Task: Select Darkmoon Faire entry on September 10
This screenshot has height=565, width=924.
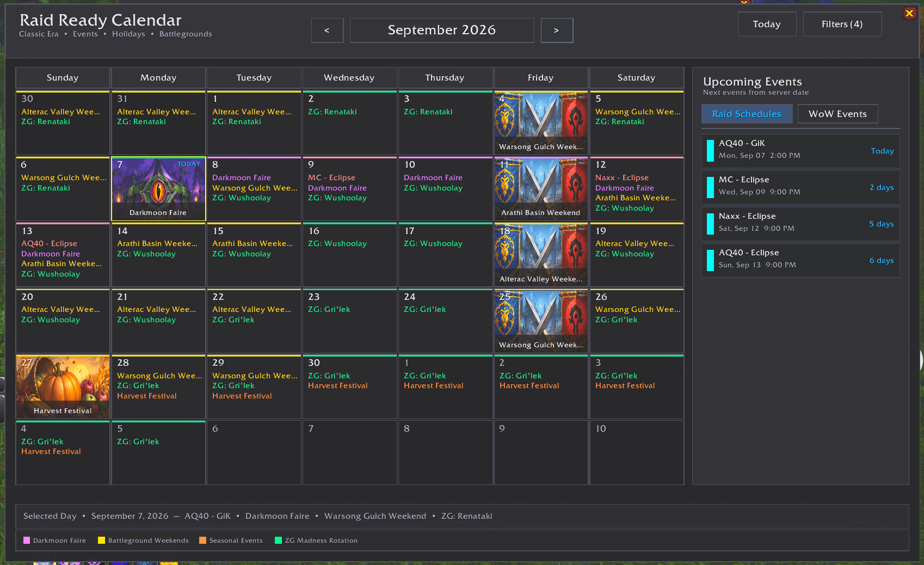Action: pyautogui.click(x=433, y=178)
